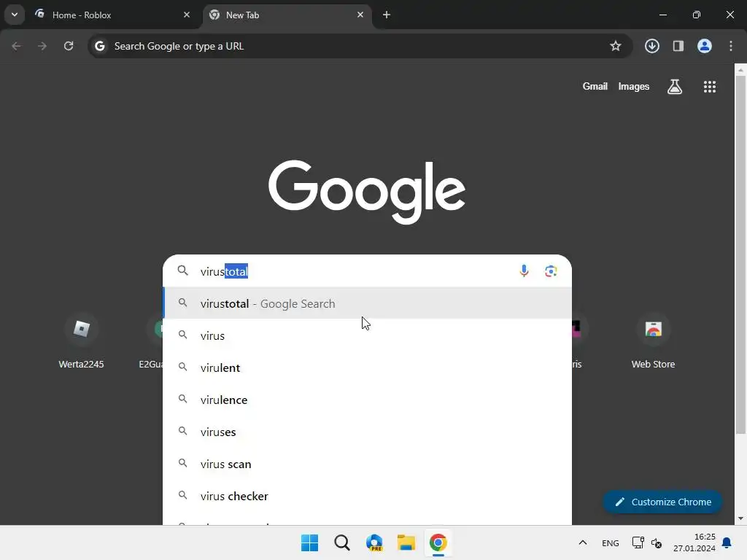Click the Google logo
The height and width of the screenshot is (560, 747).
click(367, 192)
